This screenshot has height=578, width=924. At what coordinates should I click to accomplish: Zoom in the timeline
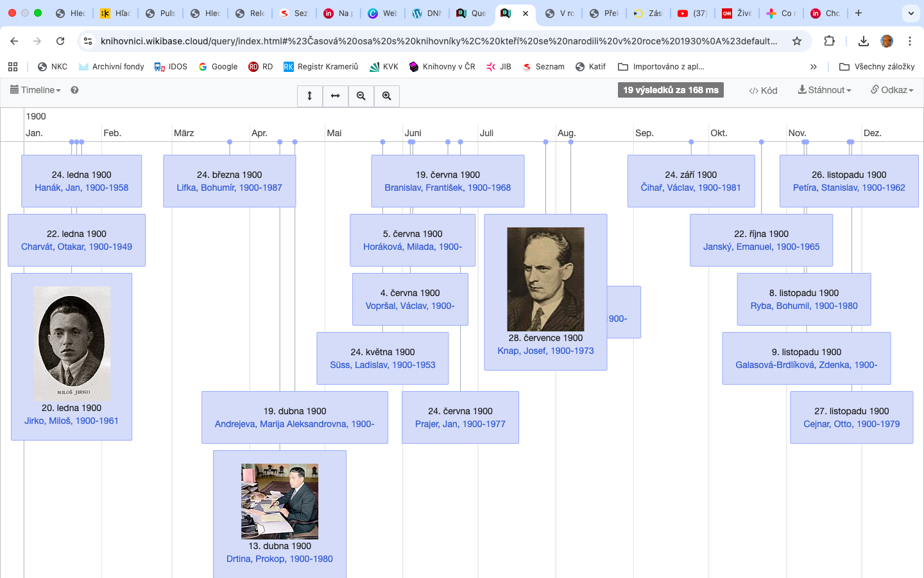387,96
